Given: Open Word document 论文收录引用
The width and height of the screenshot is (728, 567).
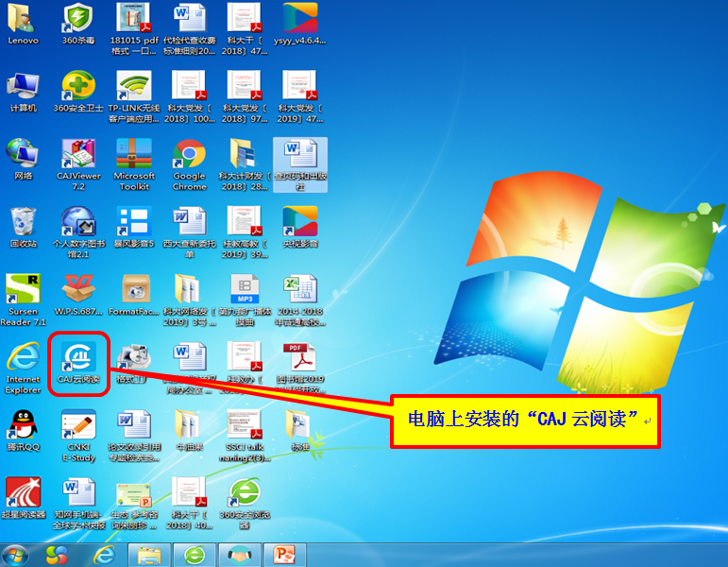Looking at the screenshot, I should click(134, 436).
